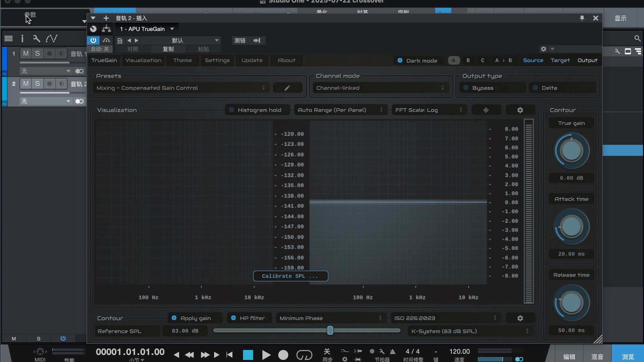
Task: Switch to the Visualization tab
Action: point(143,60)
